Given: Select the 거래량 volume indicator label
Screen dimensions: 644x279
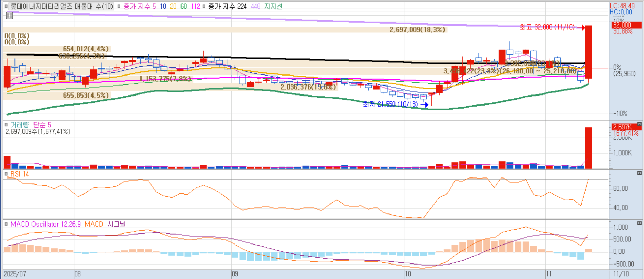Looking at the screenshot, I should [x=20, y=124].
